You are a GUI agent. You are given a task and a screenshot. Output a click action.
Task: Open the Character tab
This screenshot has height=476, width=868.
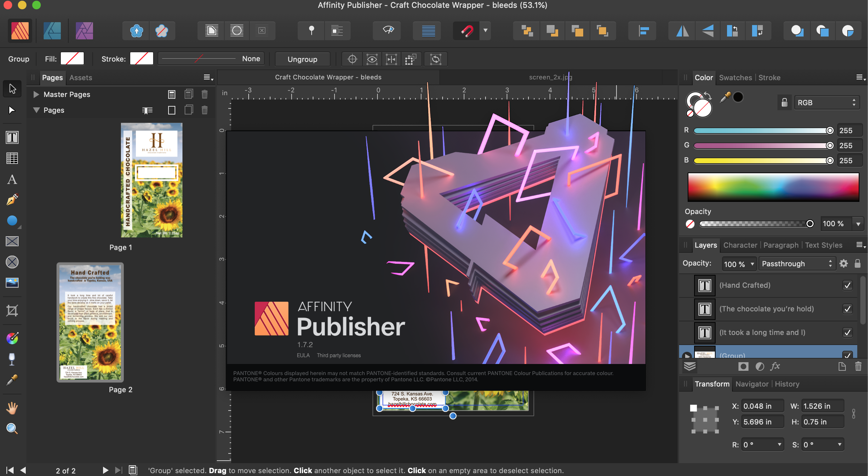pos(740,245)
